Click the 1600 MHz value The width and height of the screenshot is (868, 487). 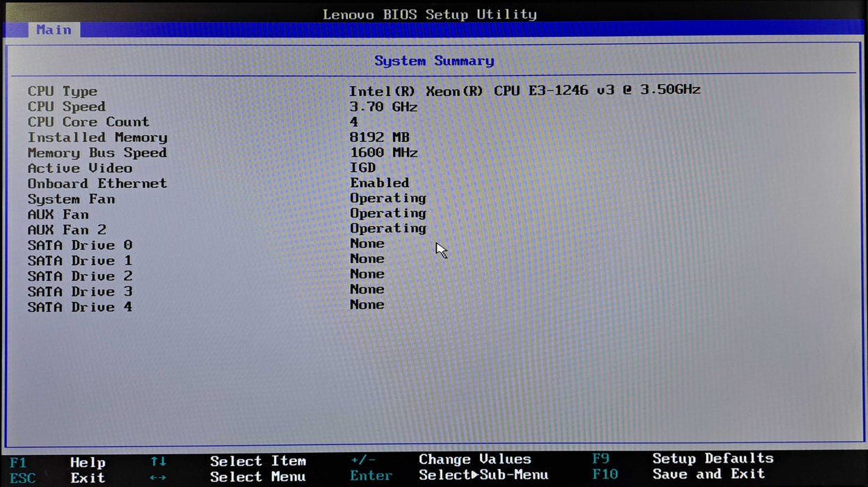pos(383,152)
